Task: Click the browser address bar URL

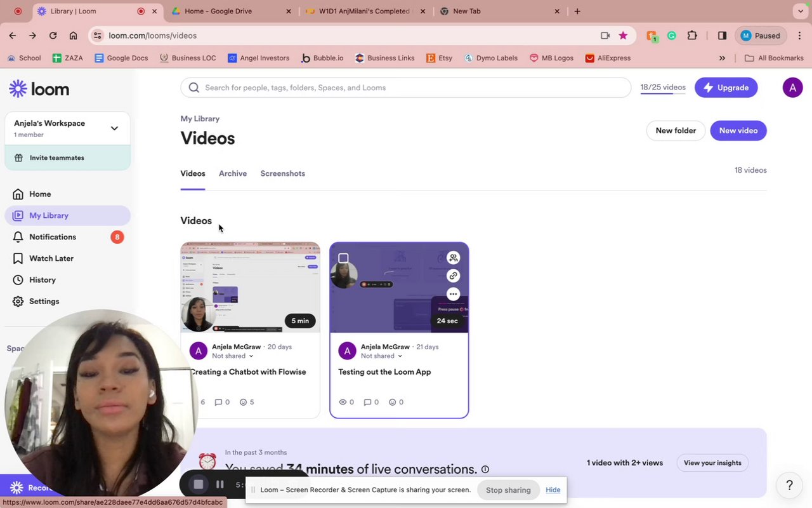Action: pos(152,36)
